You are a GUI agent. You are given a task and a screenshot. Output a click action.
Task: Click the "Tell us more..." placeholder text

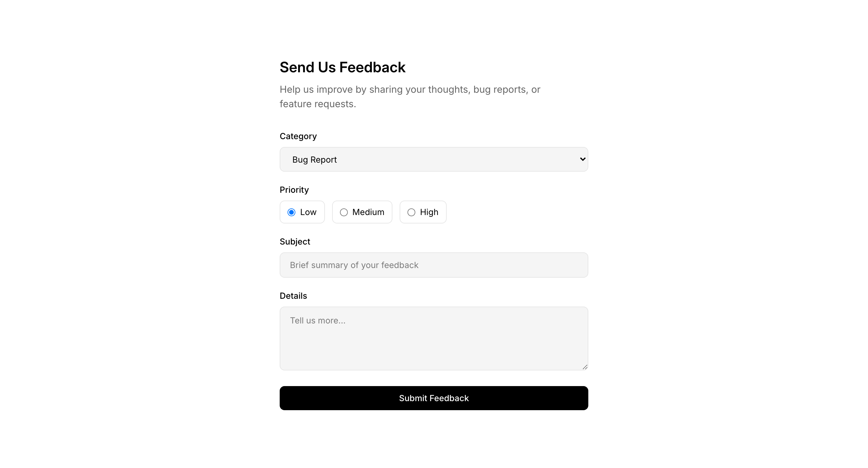pos(317,320)
